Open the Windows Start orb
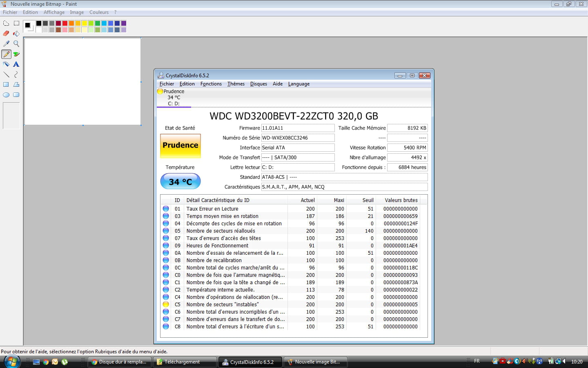 (x=12, y=362)
